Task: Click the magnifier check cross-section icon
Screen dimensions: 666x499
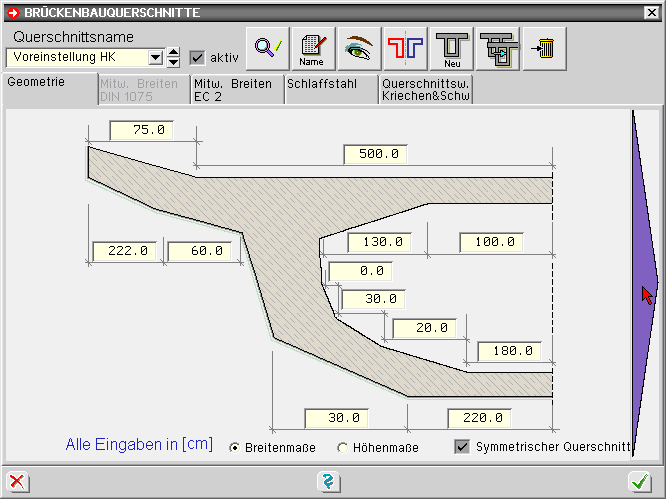Action: pyautogui.click(x=267, y=48)
